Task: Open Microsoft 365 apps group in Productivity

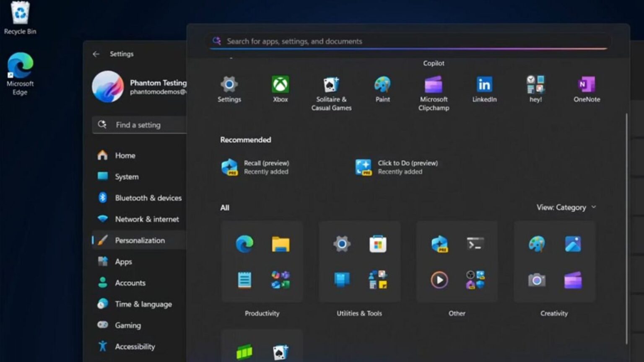Action: point(280,280)
